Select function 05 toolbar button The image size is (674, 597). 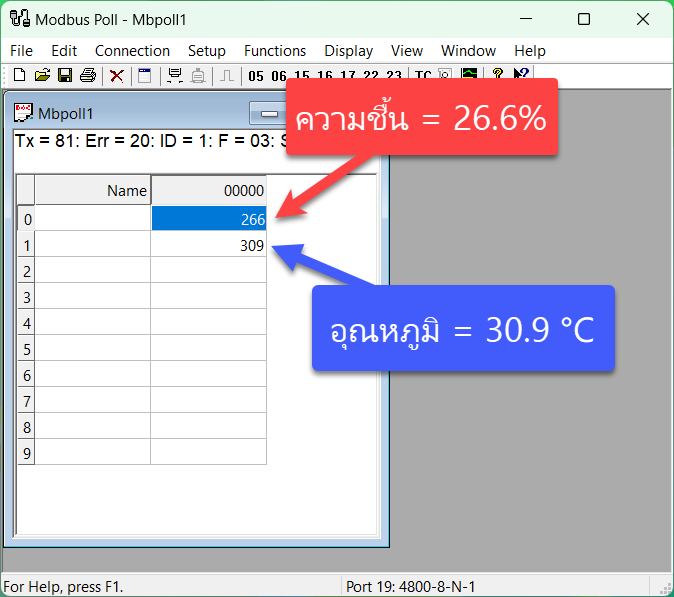(256, 76)
